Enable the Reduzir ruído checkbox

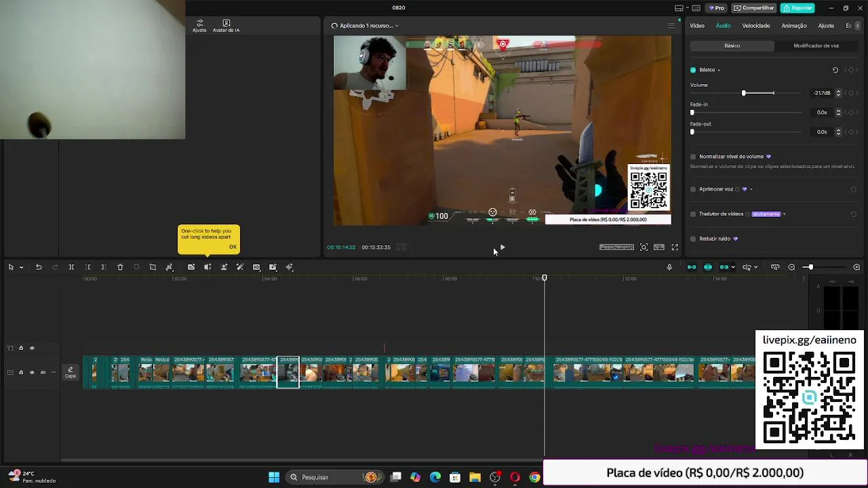point(693,239)
